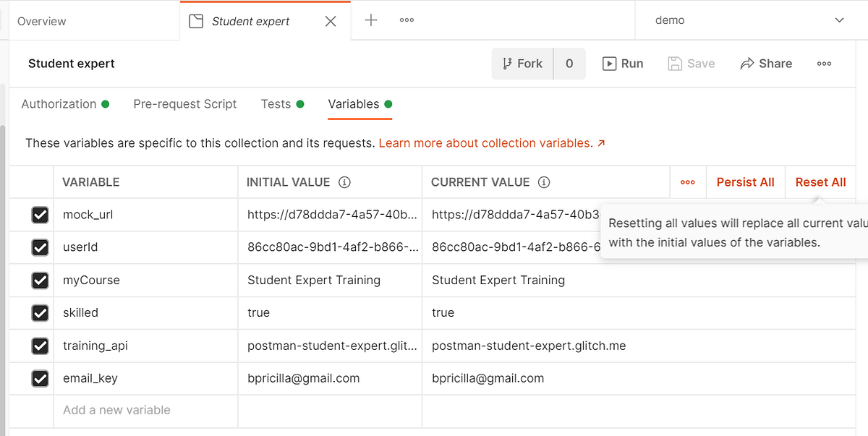Viewport: 868px width, 436px height.
Task: Edit skilled current value
Action: point(639,312)
